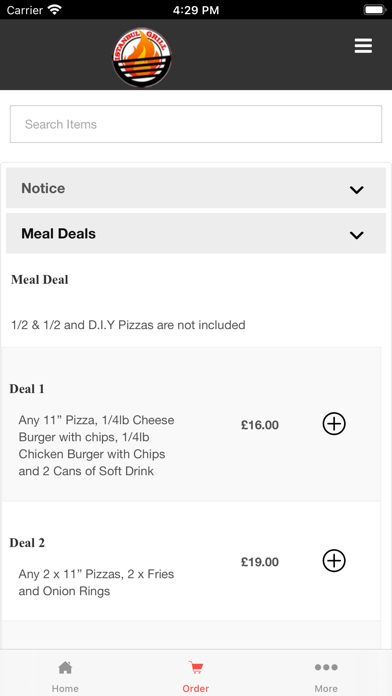Tap the More three-dots icon
The height and width of the screenshot is (696, 392).
pos(326,667)
